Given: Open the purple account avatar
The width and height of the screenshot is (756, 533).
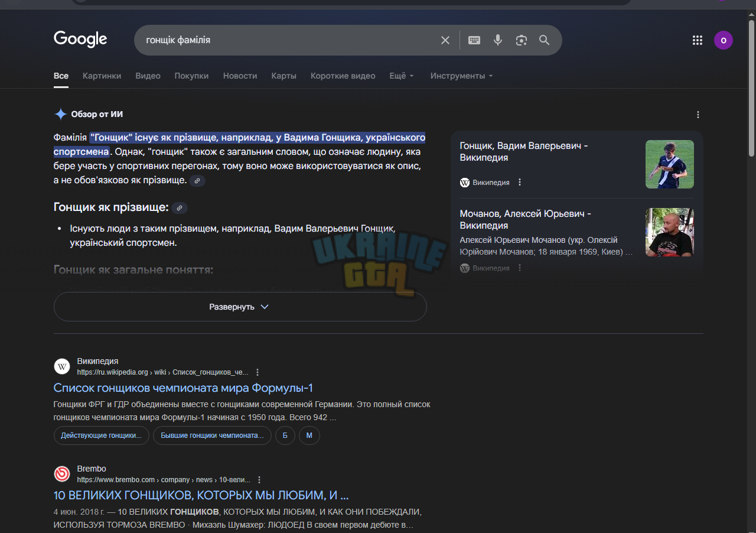Looking at the screenshot, I should [724, 40].
